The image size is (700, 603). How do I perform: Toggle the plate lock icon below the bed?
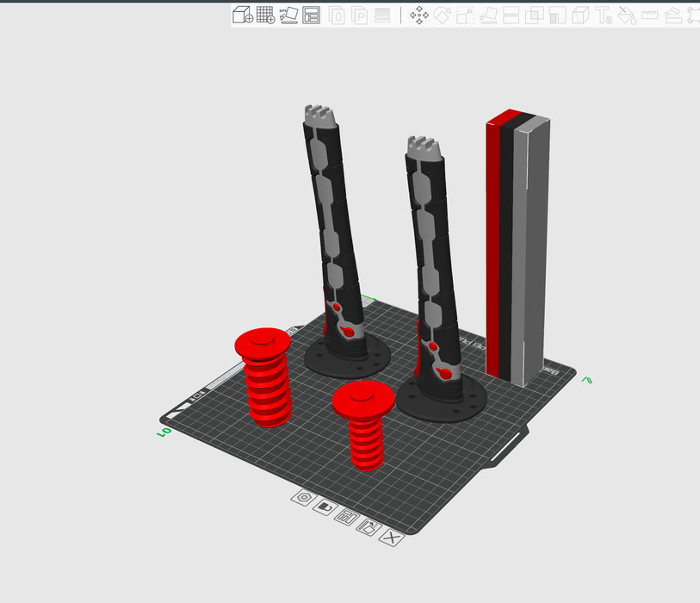(325, 507)
